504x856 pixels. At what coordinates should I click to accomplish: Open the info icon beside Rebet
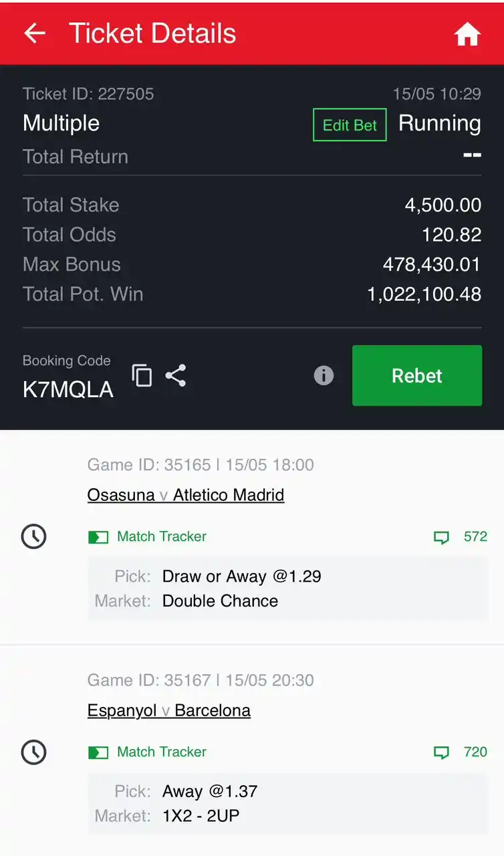coord(324,375)
